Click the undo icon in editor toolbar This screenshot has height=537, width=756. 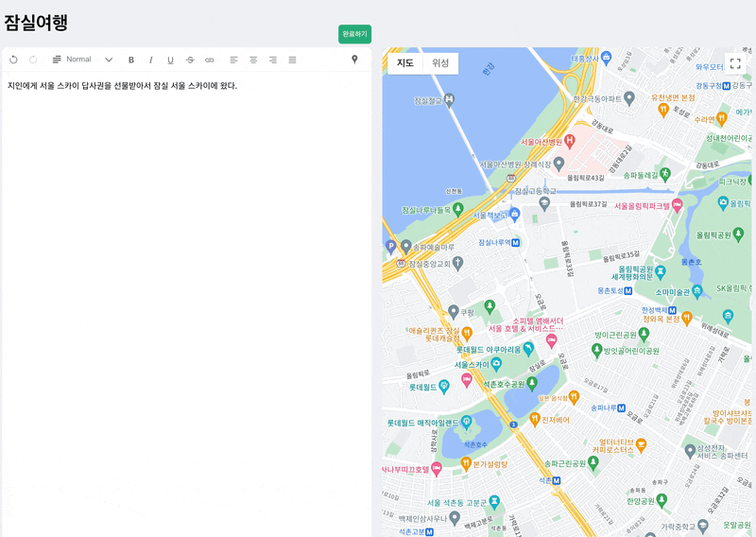click(x=13, y=60)
